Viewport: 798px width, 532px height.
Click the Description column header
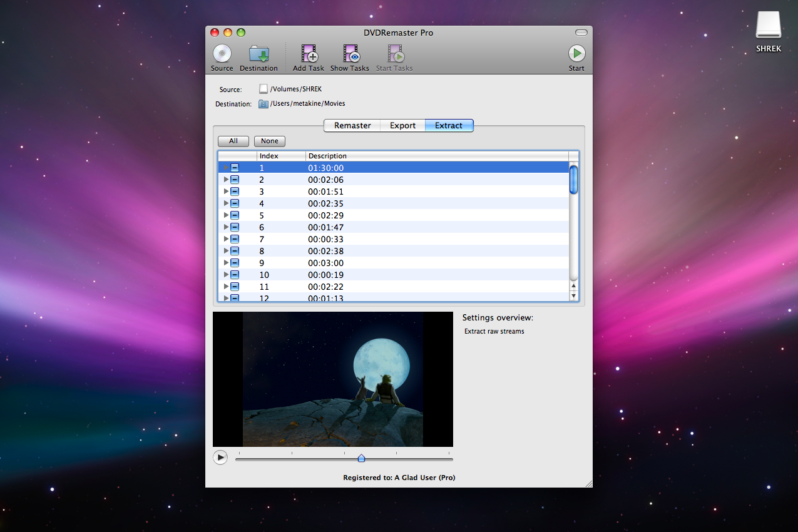click(437, 156)
